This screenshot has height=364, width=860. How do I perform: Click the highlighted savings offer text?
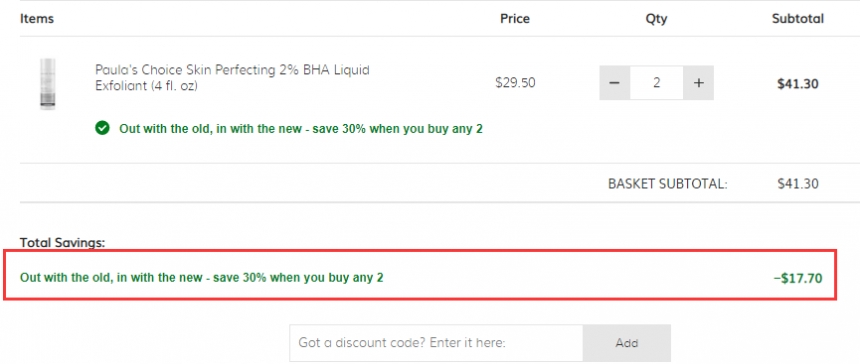pyautogui.click(x=202, y=278)
